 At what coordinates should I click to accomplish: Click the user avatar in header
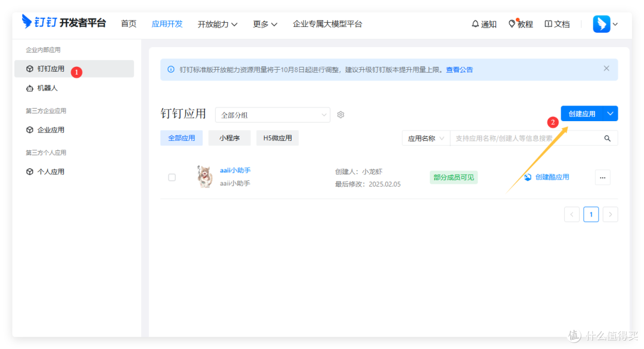601,24
